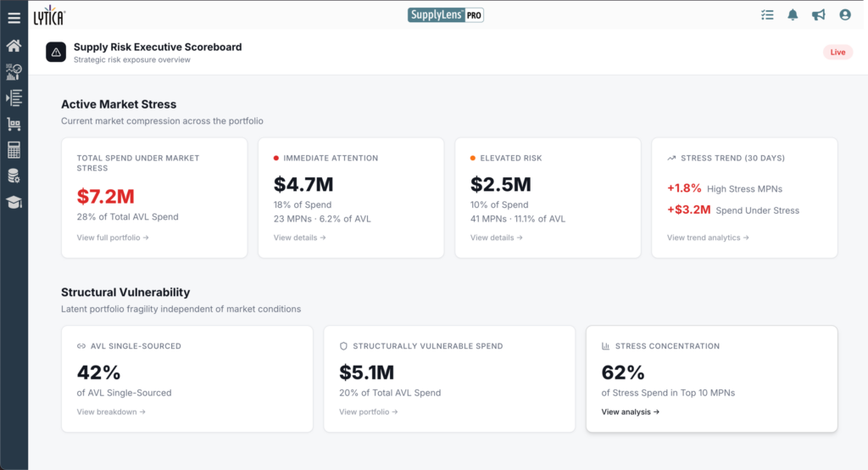Go to Home via the sidebar house icon
This screenshot has width=868, height=470.
[x=14, y=46]
